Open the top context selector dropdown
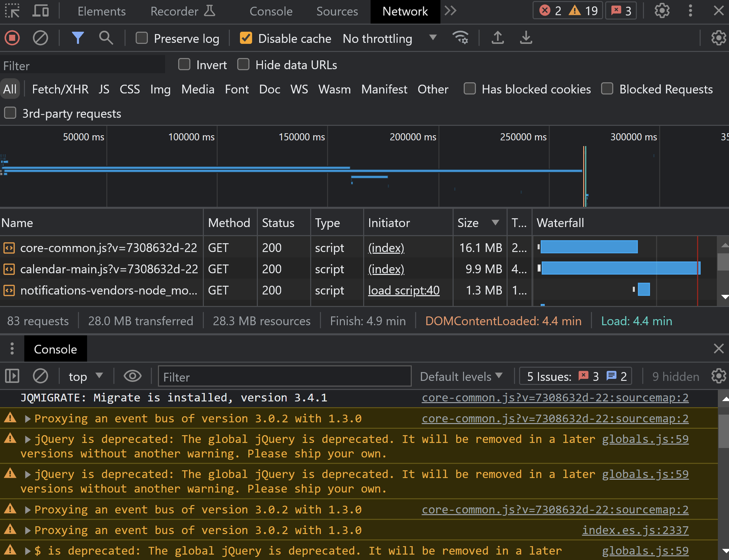Screen dimensions: 729x560 pos(85,376)
